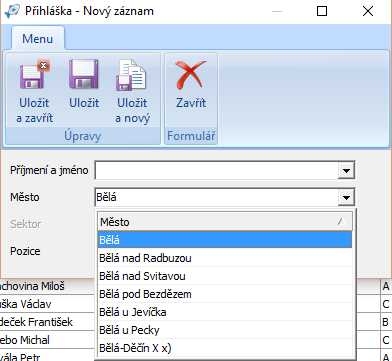This screenshot has height=361, width=392.
Task: Select Bělá u Pecky
Action: (x=225, y=330)
